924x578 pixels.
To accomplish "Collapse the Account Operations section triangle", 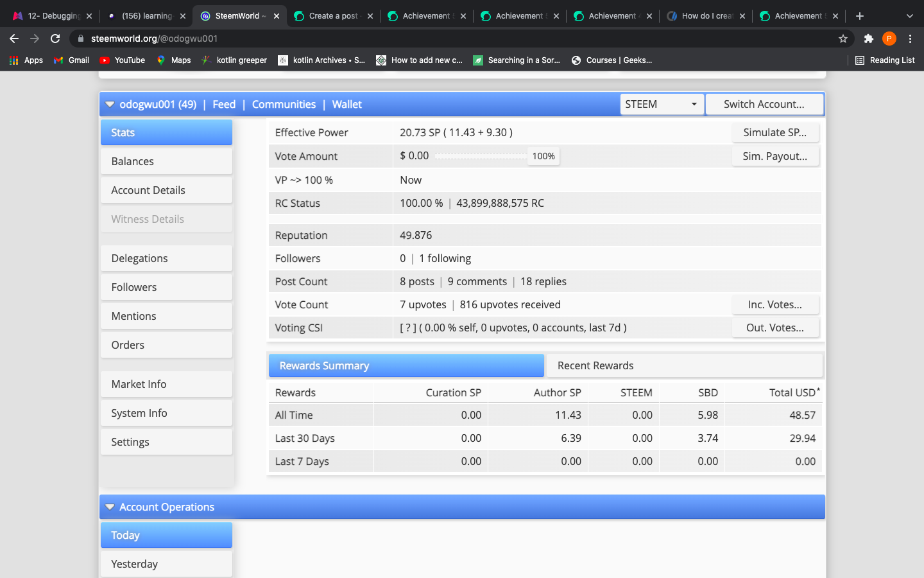I will pyautogui.click(x=110, y=507).
